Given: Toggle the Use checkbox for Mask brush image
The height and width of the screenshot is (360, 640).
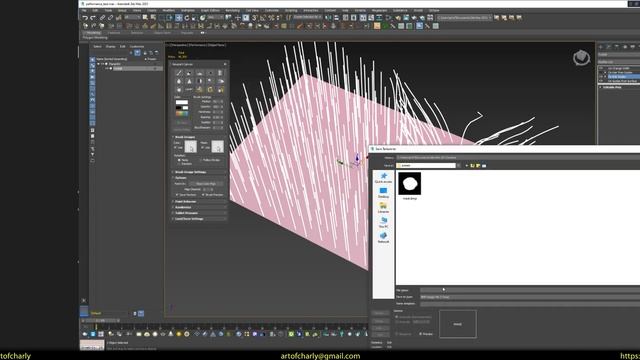Looking at the screenshot, I should click(x=203, y=148).
